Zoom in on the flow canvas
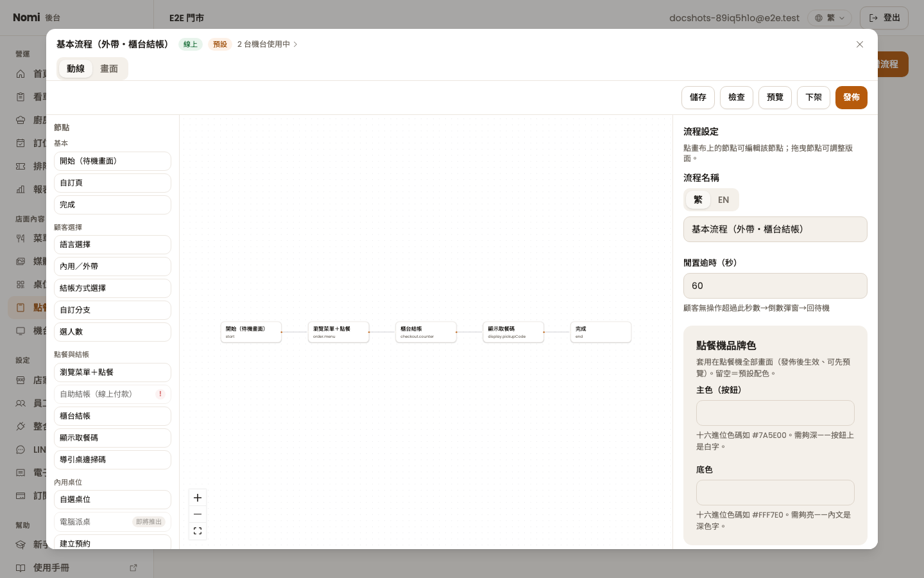Screen dimensions: 924x578 pos(198,498)
